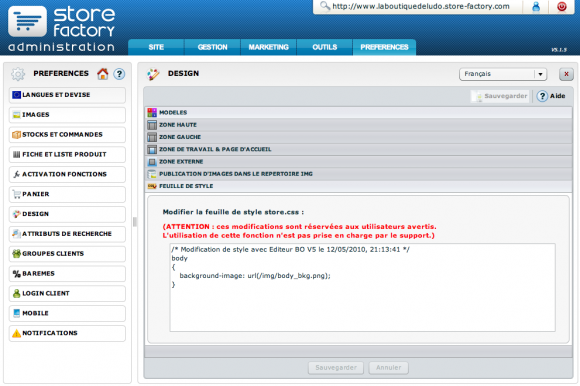Switch to the MARKETING tab
580x386 pixels.
coord(269,47)
